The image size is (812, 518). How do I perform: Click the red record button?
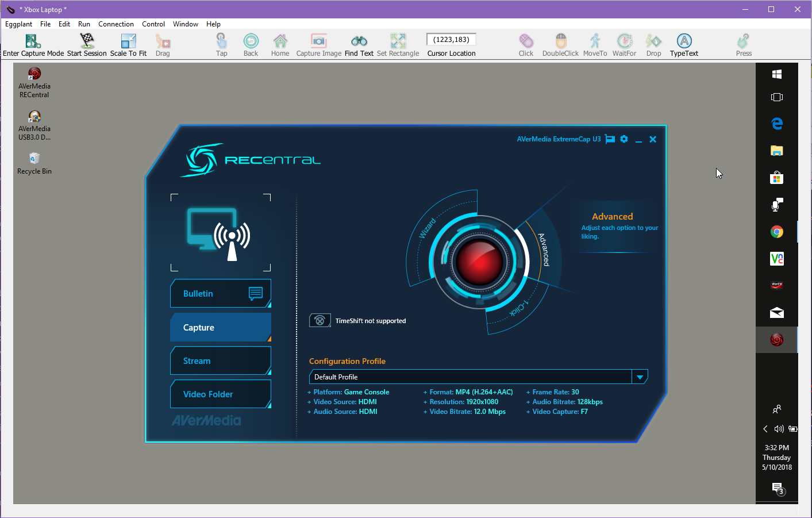[479, 262]
